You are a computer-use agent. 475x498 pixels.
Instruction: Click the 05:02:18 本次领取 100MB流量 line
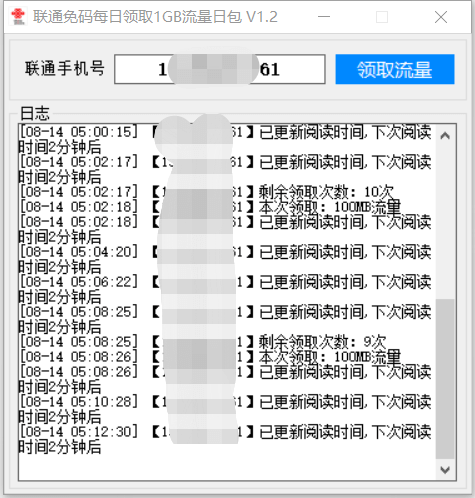point(210,207)
